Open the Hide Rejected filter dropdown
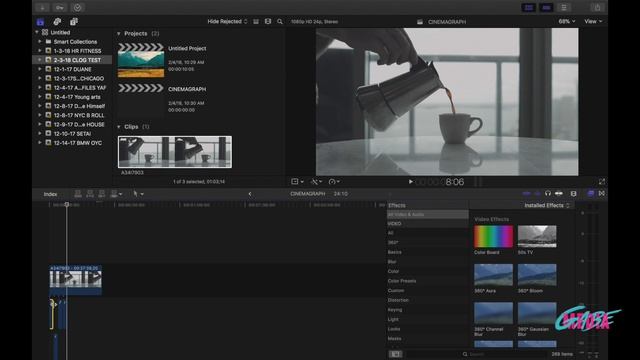This screenshot has height=360, width=640. [x=227, y=22]
